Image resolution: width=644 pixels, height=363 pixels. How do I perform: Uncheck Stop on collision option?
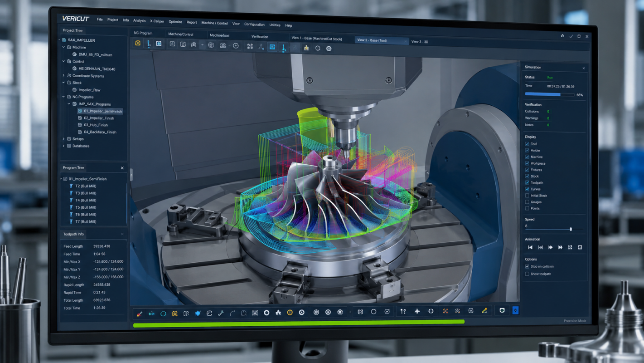527,266
